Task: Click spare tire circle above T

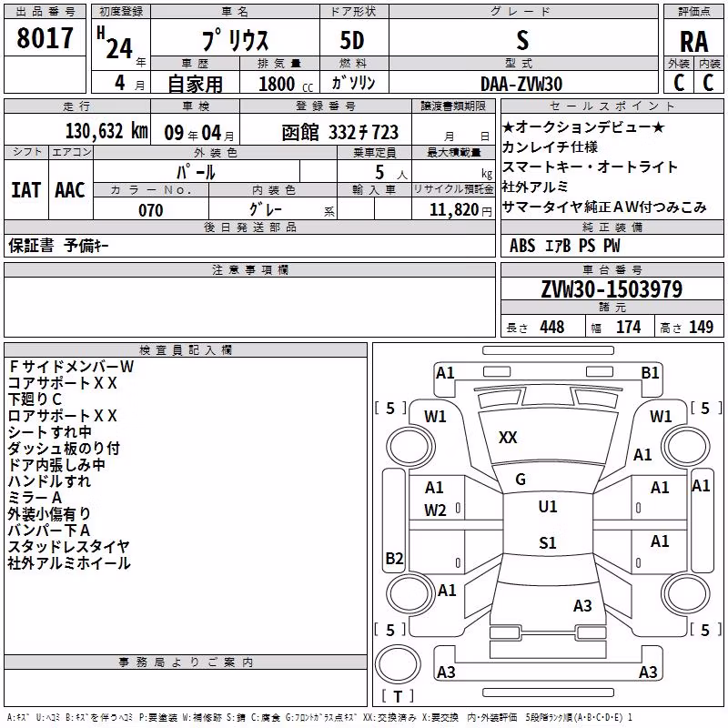Action: click(398, 664)
